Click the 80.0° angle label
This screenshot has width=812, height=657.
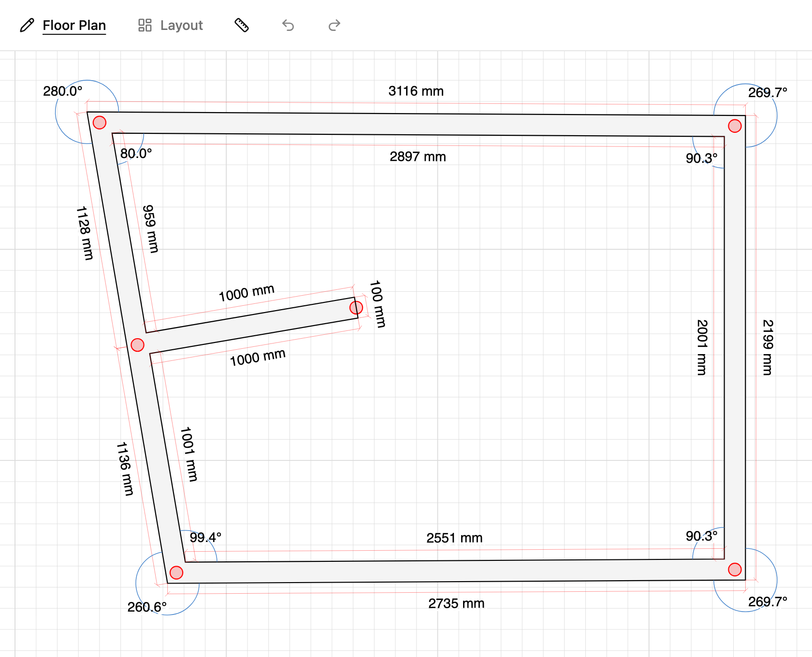(136, 154)
